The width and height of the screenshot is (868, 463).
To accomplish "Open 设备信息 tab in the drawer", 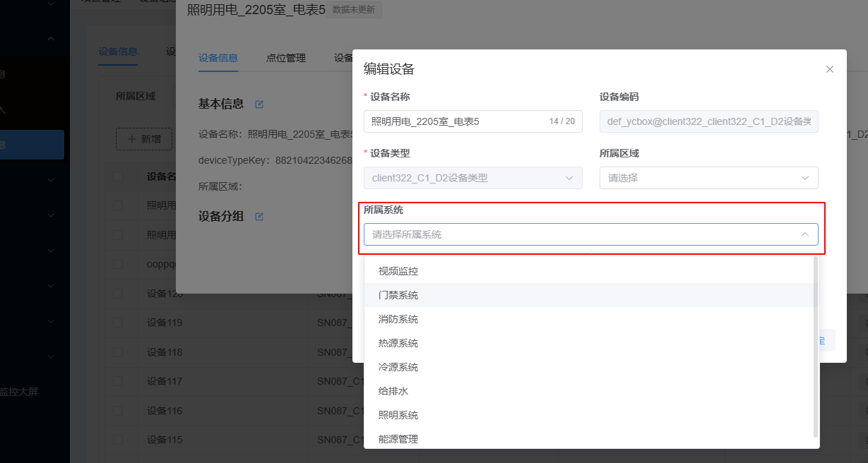I will [218, 58].
